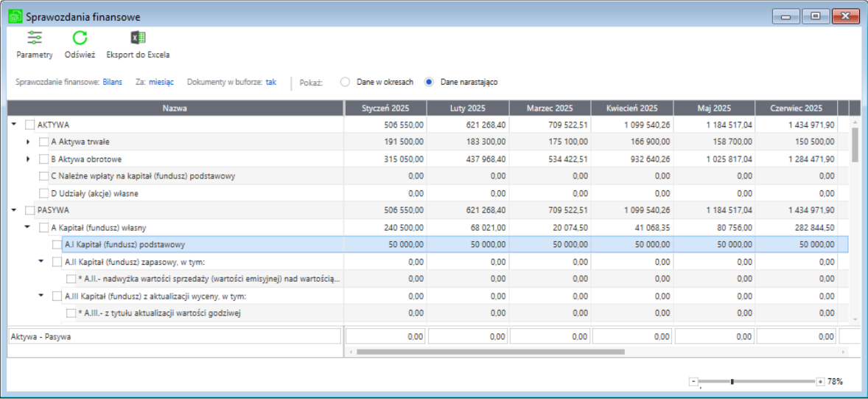Click the Nazwa column header
Image resolution: width=868 pixels, height=399 pixels.
tap(175, 108)
